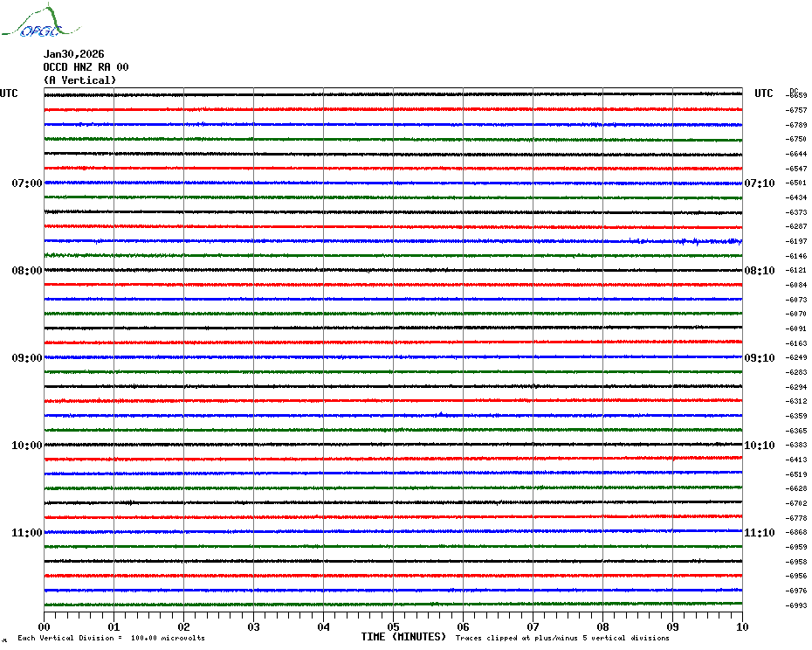The image size is (812, 650).
Task: Click the Each Vertical Division scale note
Action: (111, 638)
